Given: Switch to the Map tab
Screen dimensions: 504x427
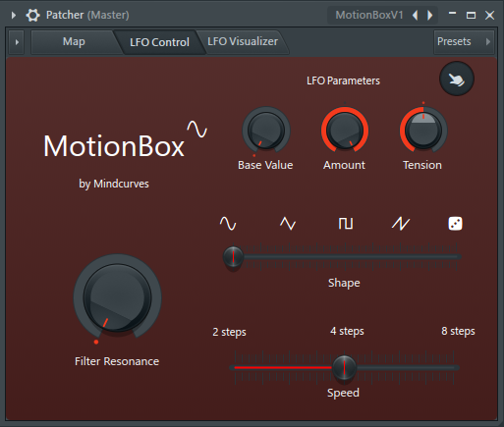Looking at the screenshot, I should 74,42.
